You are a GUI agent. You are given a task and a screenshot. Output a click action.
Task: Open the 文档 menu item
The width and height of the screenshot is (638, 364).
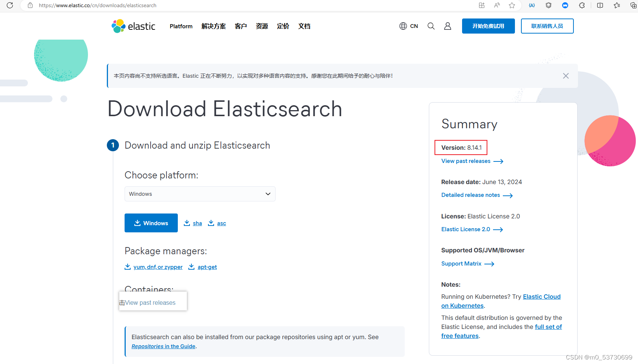[304, 26]
